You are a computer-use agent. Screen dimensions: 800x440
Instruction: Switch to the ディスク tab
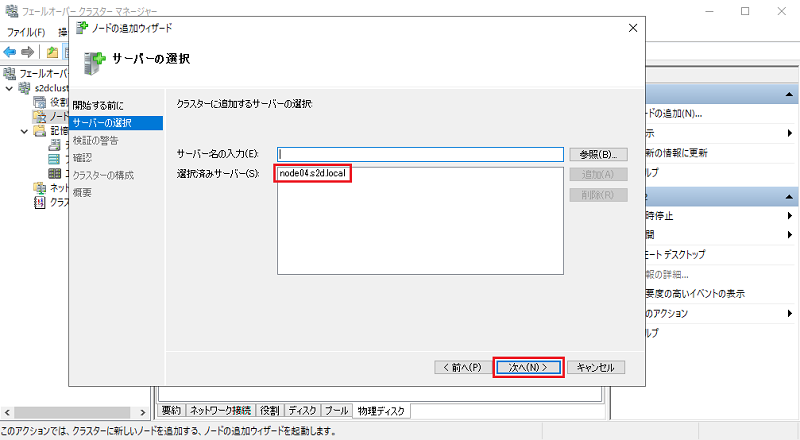click(x=302, y=411)
